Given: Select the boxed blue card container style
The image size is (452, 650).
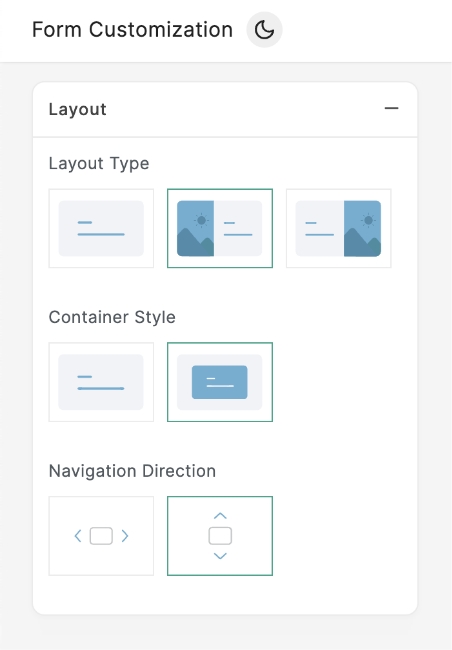Looking at the screenshot, I should tap(220, 382).
